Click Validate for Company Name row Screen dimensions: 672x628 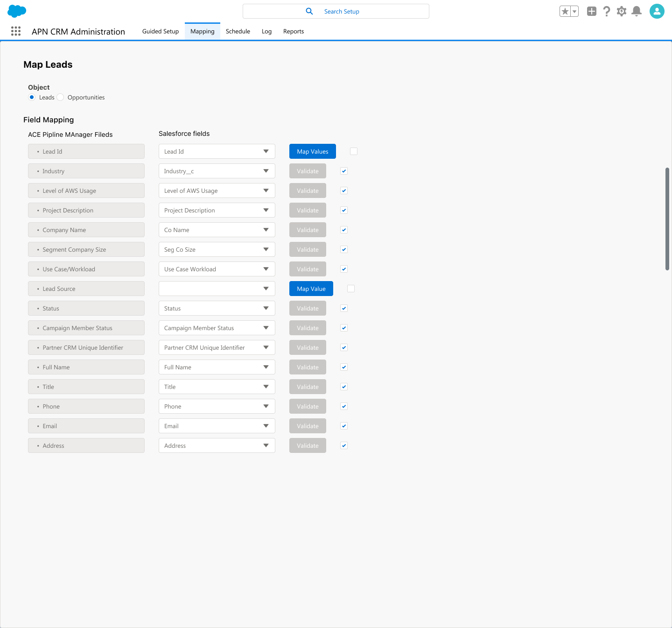308,230
